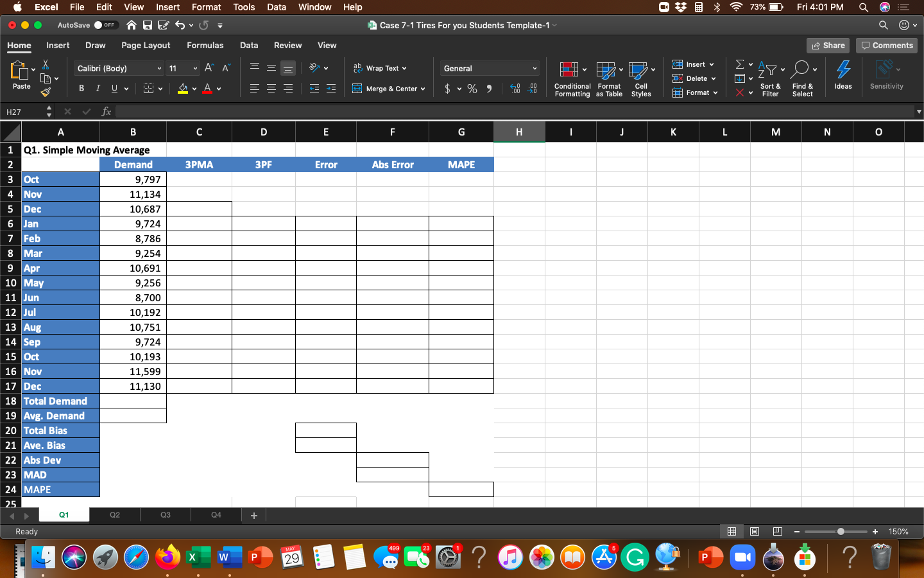Open the General number format dropdown

490,68
